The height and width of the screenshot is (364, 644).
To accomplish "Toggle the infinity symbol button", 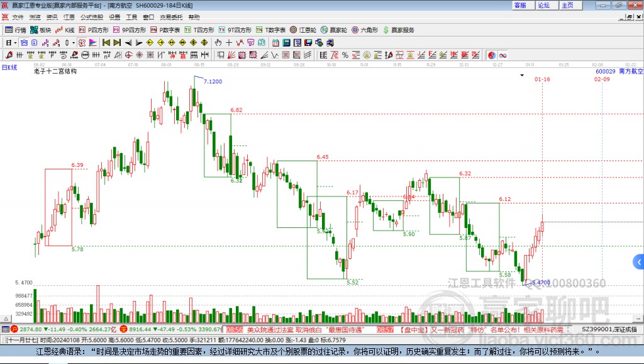I will pos(502,55).
